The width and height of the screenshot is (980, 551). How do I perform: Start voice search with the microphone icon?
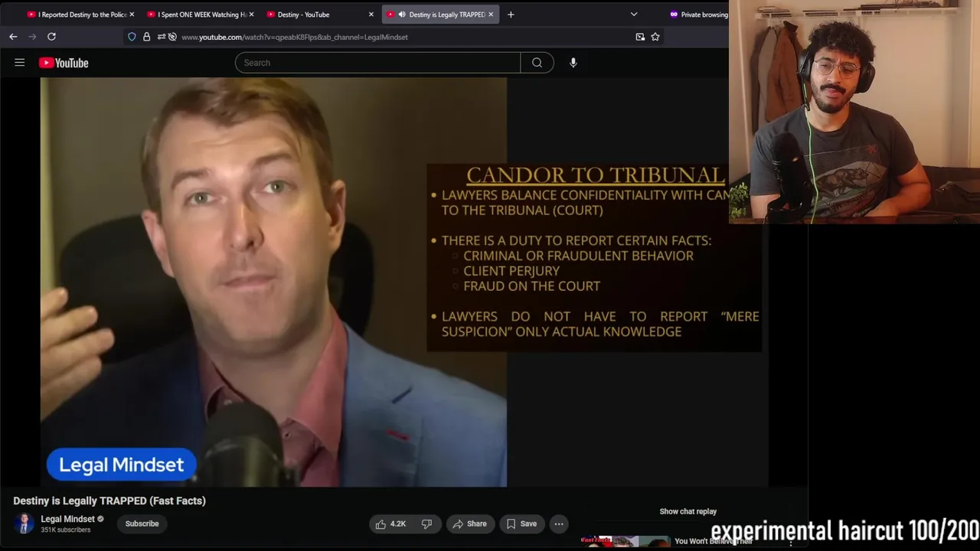tap(573, 63)
